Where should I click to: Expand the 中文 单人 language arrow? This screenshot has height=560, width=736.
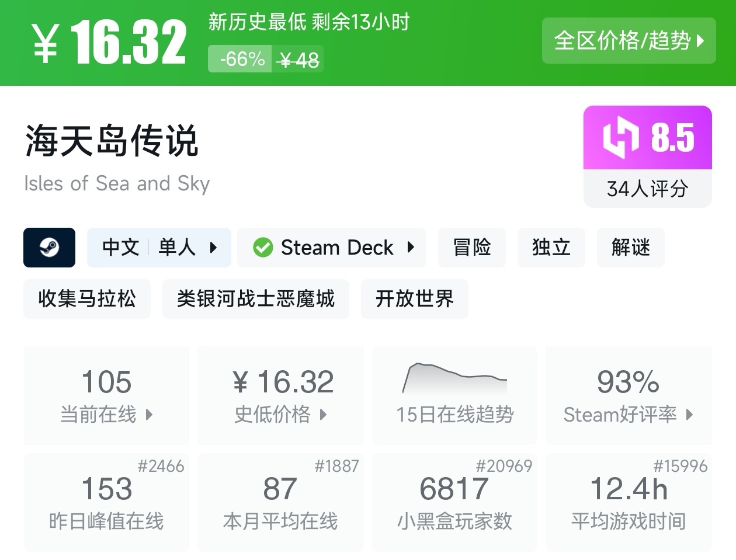213,248
